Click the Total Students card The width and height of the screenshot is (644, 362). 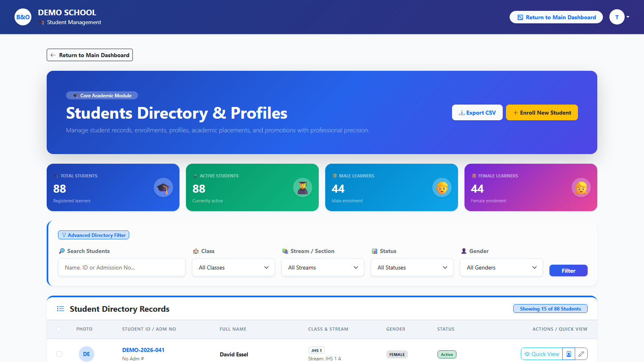(x=113, y=187)
